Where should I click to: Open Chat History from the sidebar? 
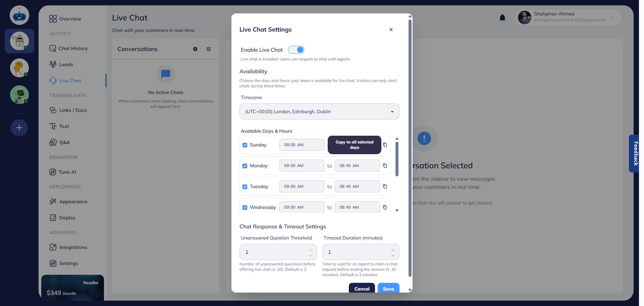(73, 48)
